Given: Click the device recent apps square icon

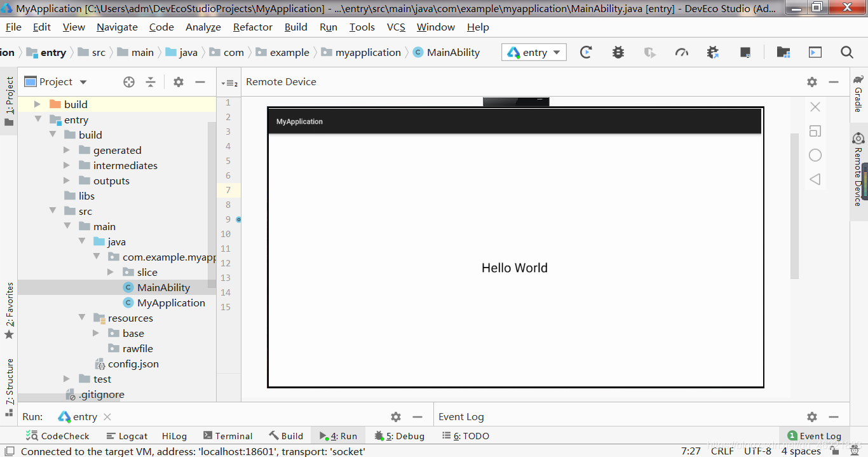Looking at the screenshot, I should pyautogui.click(x=815, y=131).
